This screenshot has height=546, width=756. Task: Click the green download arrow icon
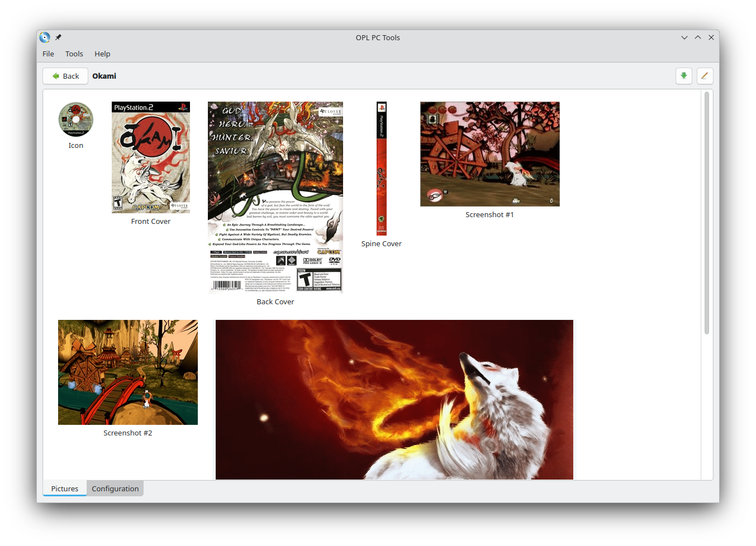coord(683,76)
